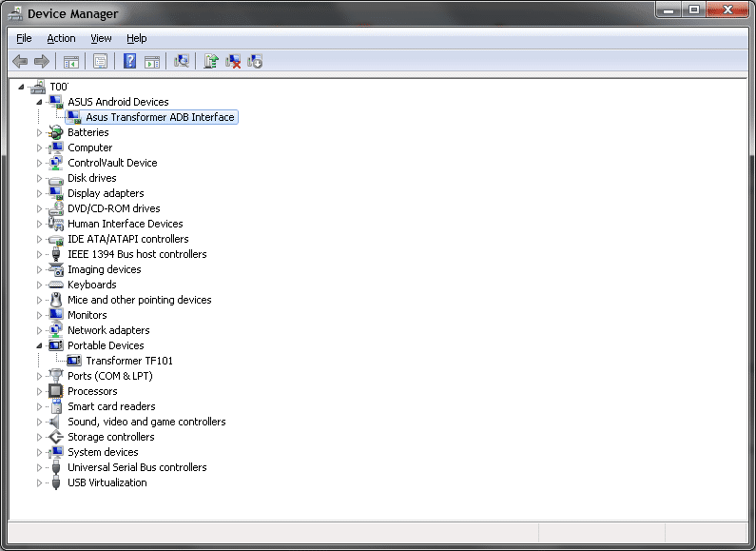The width and height of the screenshot is (756, 551).
Task: Expand the IDE ATA/ATAPI controllers node
Action: point(39,239)
